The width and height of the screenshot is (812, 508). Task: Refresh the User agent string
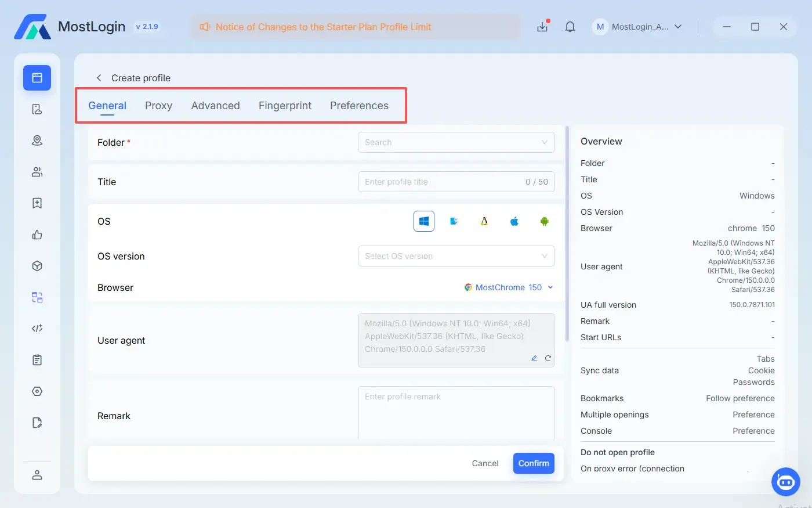(548, 358)
